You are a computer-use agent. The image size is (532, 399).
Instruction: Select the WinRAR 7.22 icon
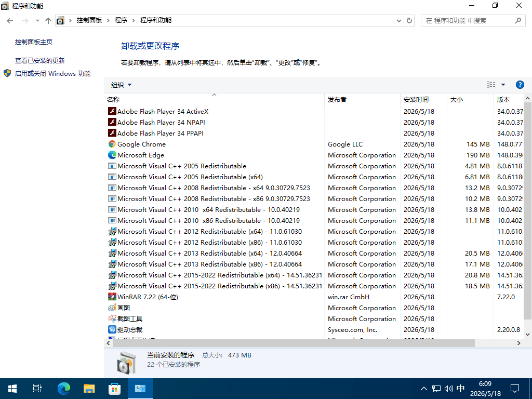tap(112, 297)
